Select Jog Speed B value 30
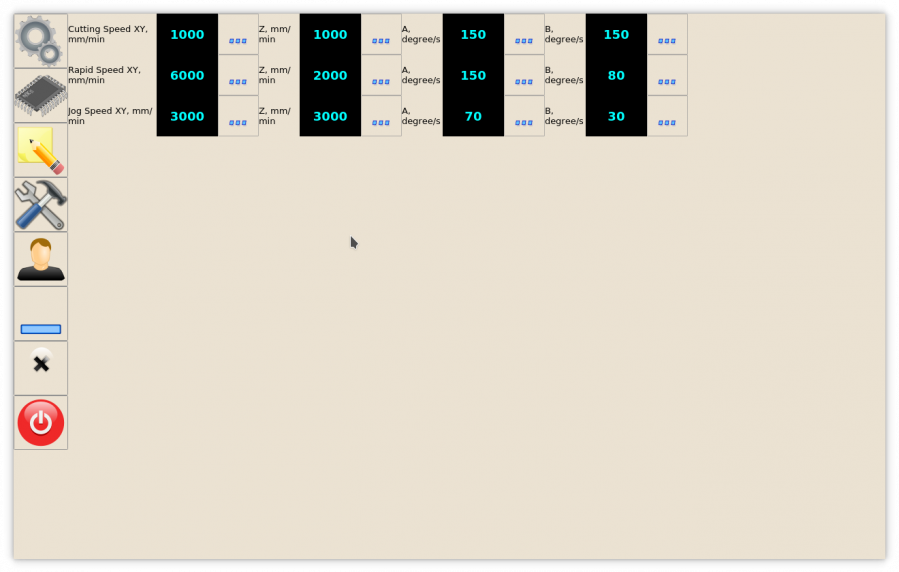899x572 pixels. click(x=616, y=116)
